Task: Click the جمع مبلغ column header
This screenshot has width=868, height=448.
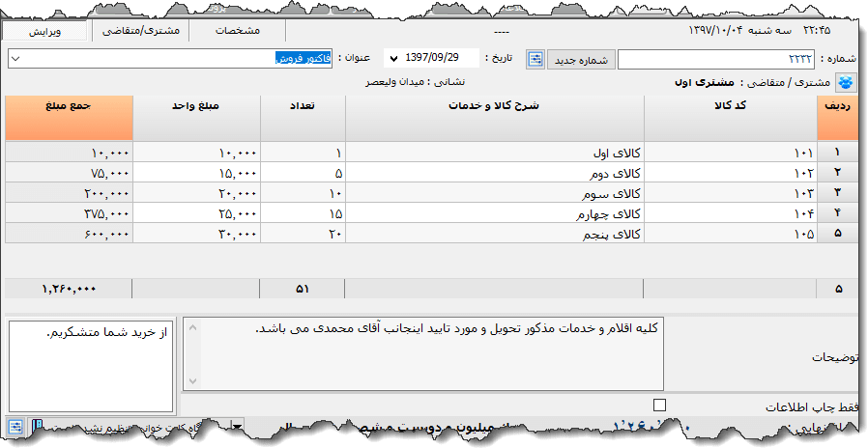Action: coord(70,117)
